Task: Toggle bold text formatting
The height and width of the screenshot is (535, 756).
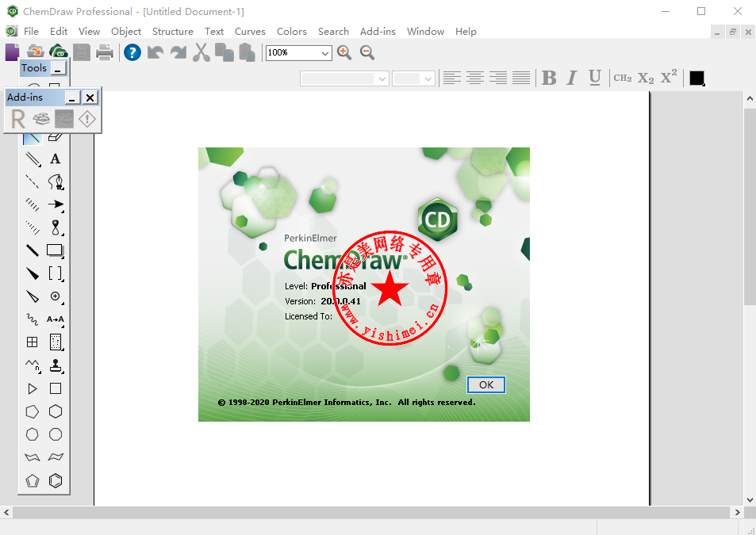Action: coord(549,78)
